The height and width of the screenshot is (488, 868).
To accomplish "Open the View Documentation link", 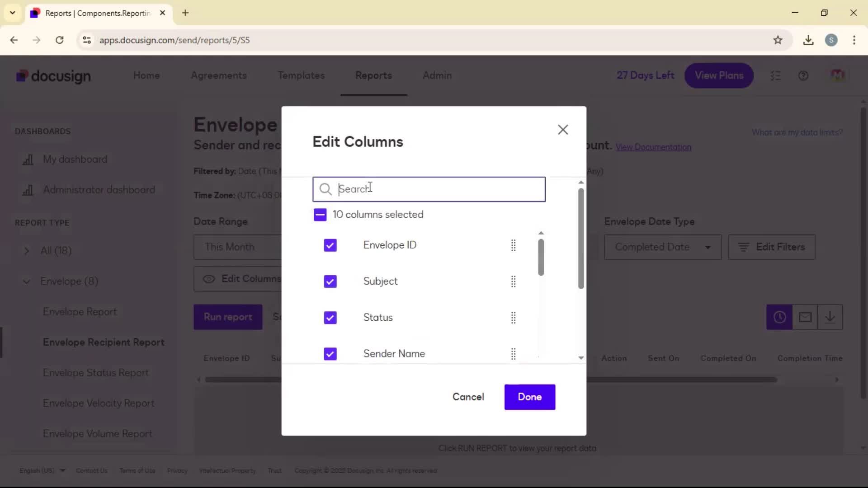I will coord(653,147).
